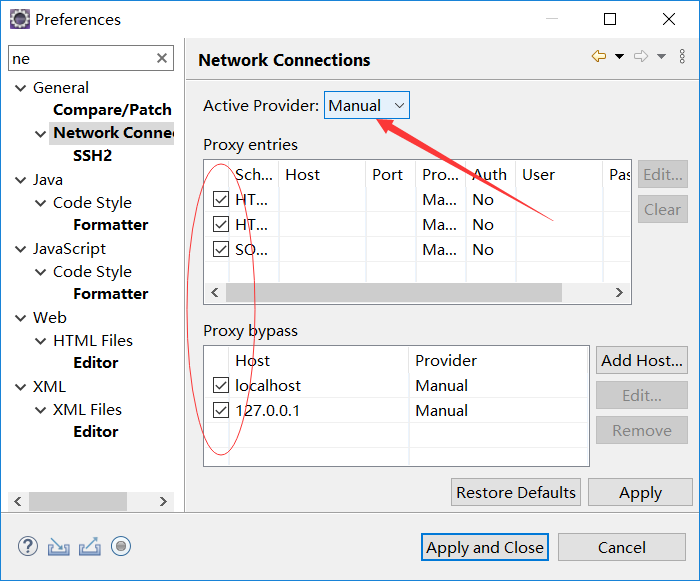Collapse the General tree node
This screenshot has height=581, width=700.
pyautogui.click(x=20, y=88)
